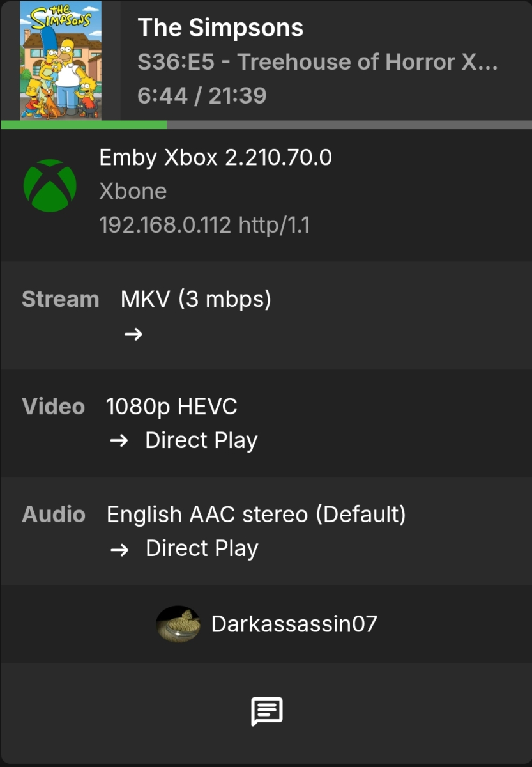
Task: Click the Direct Play arrow for Audio
Action: coord(119,548)
